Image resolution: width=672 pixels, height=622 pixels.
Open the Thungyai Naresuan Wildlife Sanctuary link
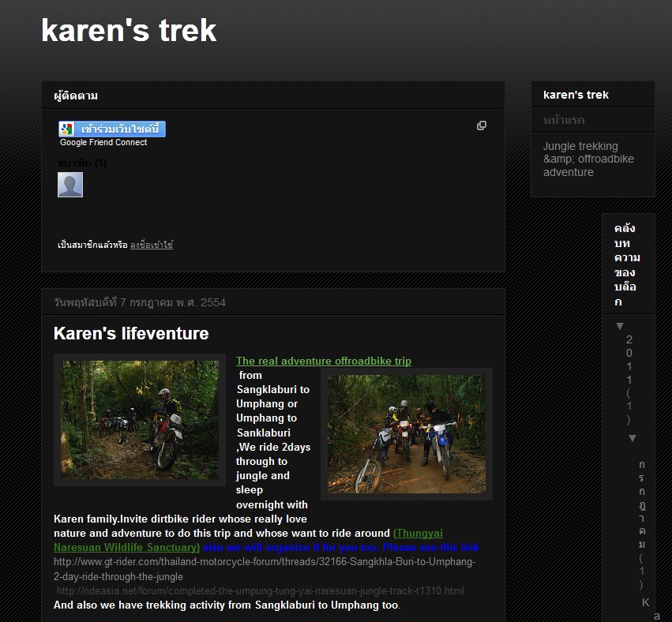[x=248, y=540]
